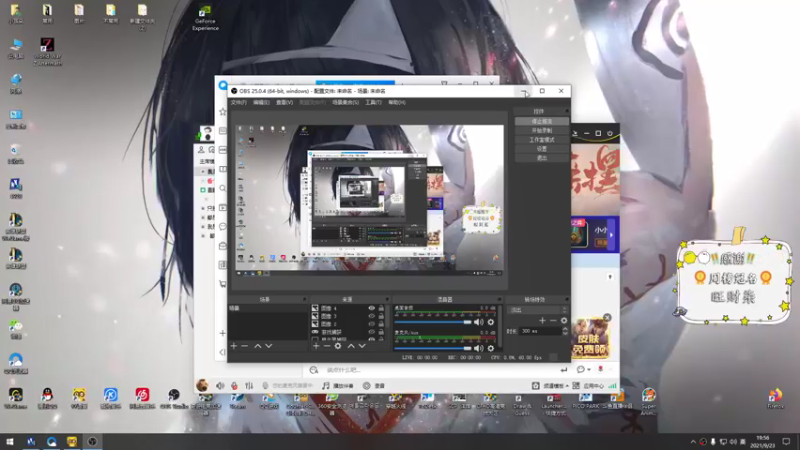Click red microphone icon in voice app bar

[x=234, y=386]
